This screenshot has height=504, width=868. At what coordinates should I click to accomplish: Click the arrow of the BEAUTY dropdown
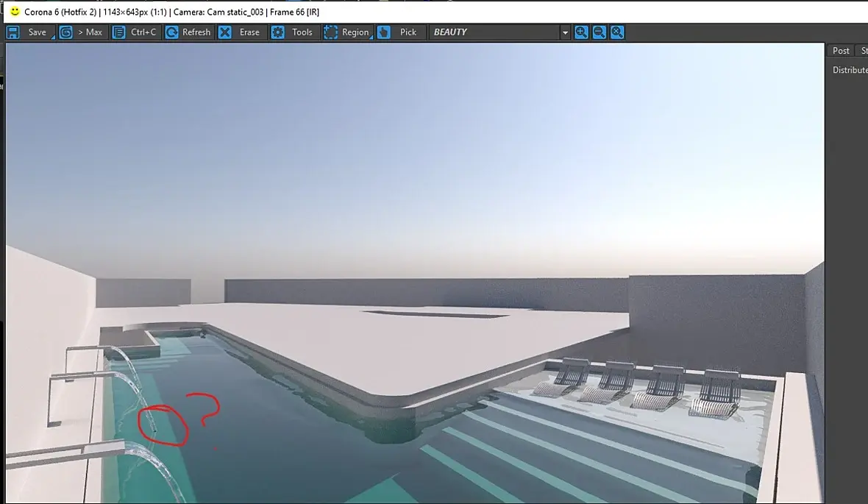(x=565, y=32)
